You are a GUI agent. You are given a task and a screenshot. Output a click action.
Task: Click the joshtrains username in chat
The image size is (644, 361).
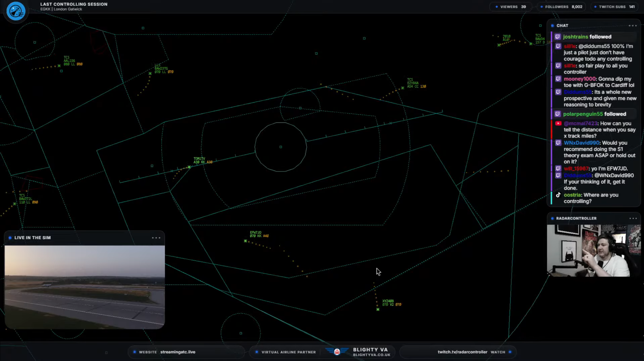pyautogui.click(x=575, y=37)
